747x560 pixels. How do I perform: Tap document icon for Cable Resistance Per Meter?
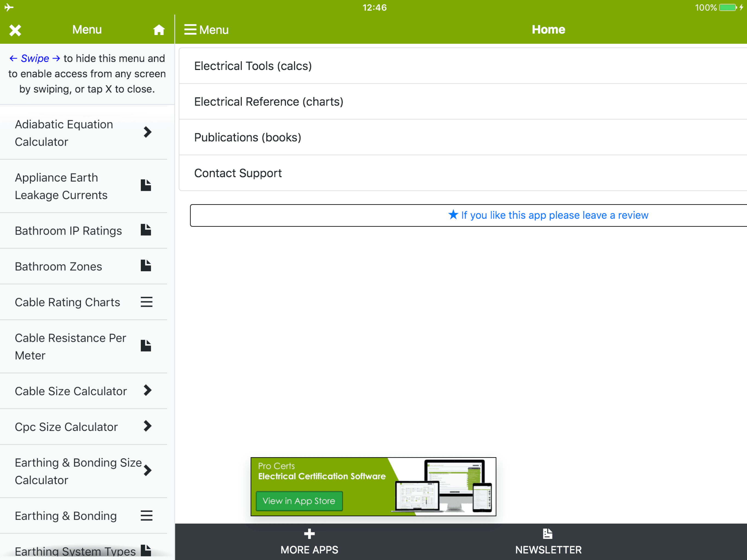(x=146, y=346)
